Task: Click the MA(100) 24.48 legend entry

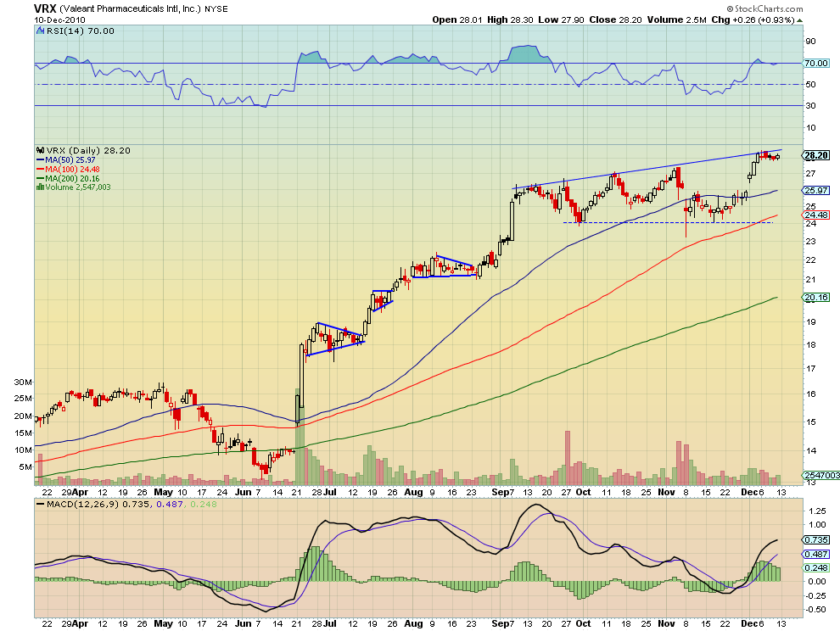Action: (x=72, y=170)
